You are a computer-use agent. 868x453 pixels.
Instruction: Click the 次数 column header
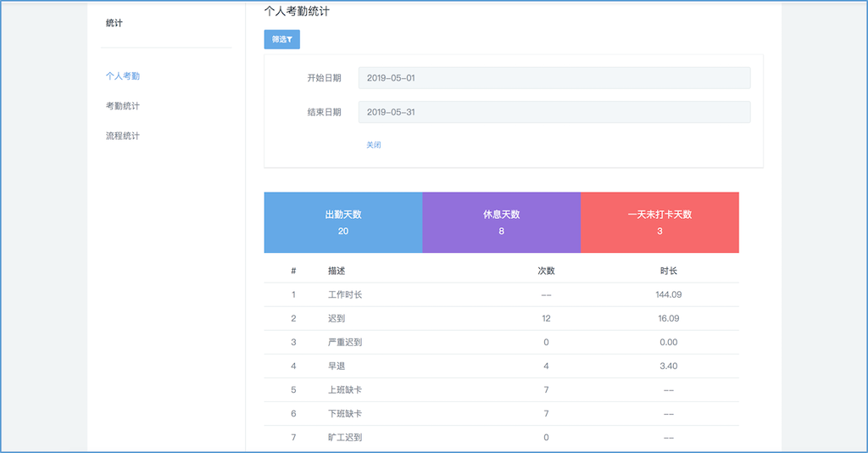[x=547, y=271]
